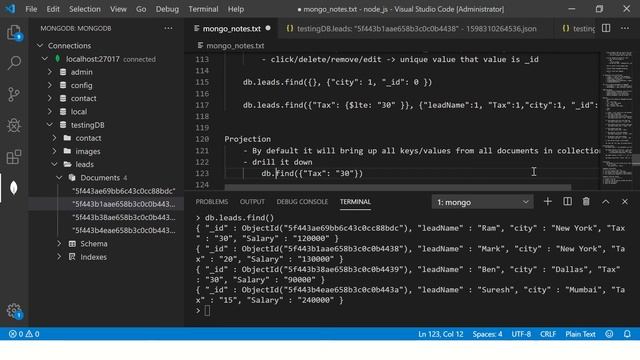640x360 pixels.
Task: Click errors and warnings status indicator
Action: point(24,334)
